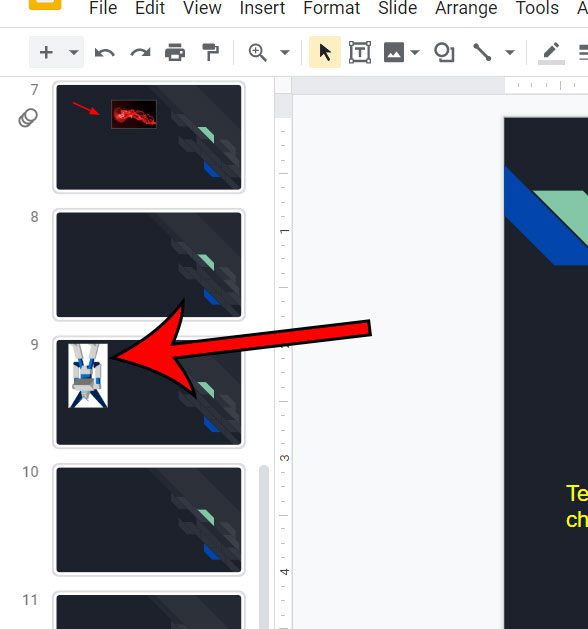Select the blank slide 8 thumbnail
The width and height of the screenshot is (588, 629).
(149, 265)
